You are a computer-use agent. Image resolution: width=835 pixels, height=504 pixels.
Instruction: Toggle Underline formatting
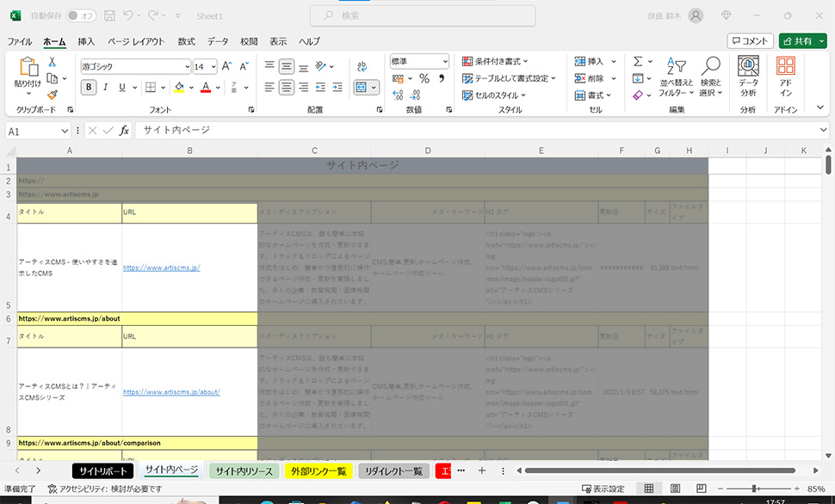pos(122,87)
